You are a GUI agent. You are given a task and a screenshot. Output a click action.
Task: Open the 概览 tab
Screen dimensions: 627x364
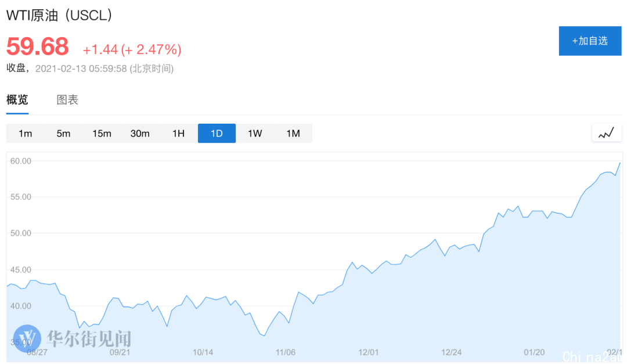[x=17, y=100]
